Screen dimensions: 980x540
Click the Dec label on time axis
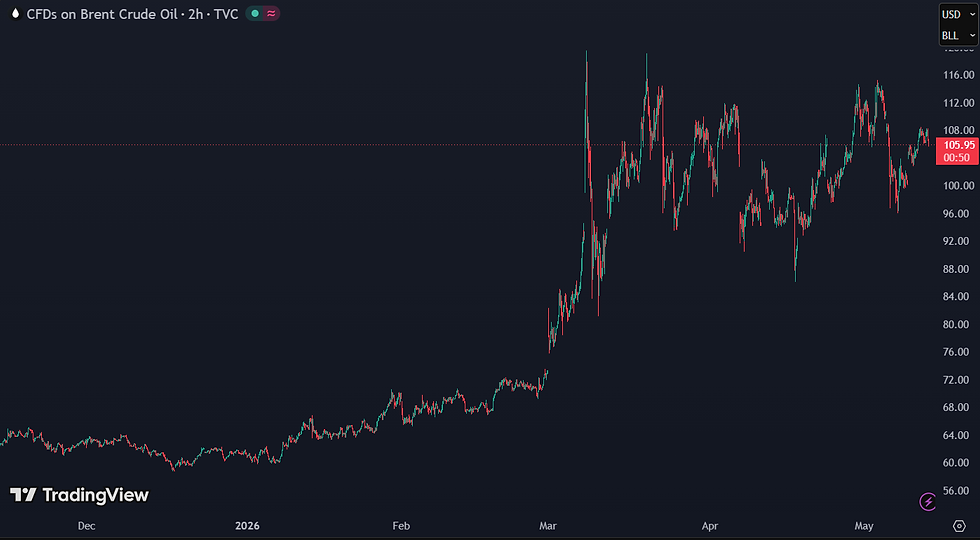click(86, 526)
